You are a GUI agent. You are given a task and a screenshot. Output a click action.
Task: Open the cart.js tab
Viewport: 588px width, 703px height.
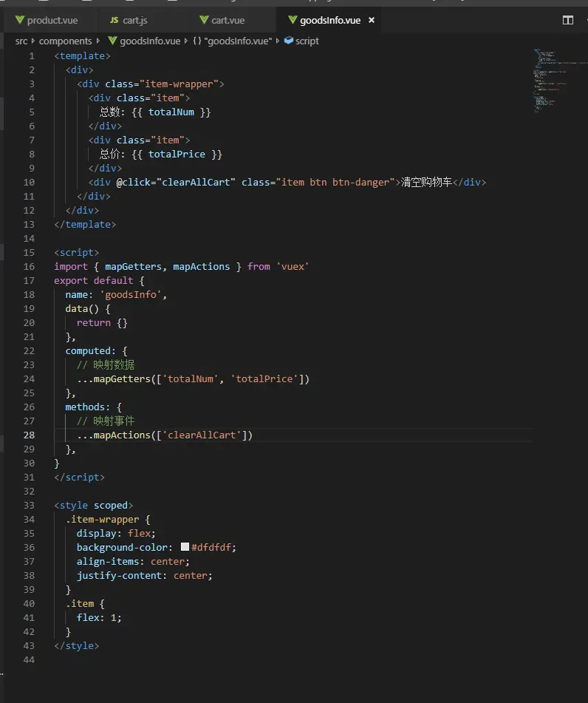point(129,20)
